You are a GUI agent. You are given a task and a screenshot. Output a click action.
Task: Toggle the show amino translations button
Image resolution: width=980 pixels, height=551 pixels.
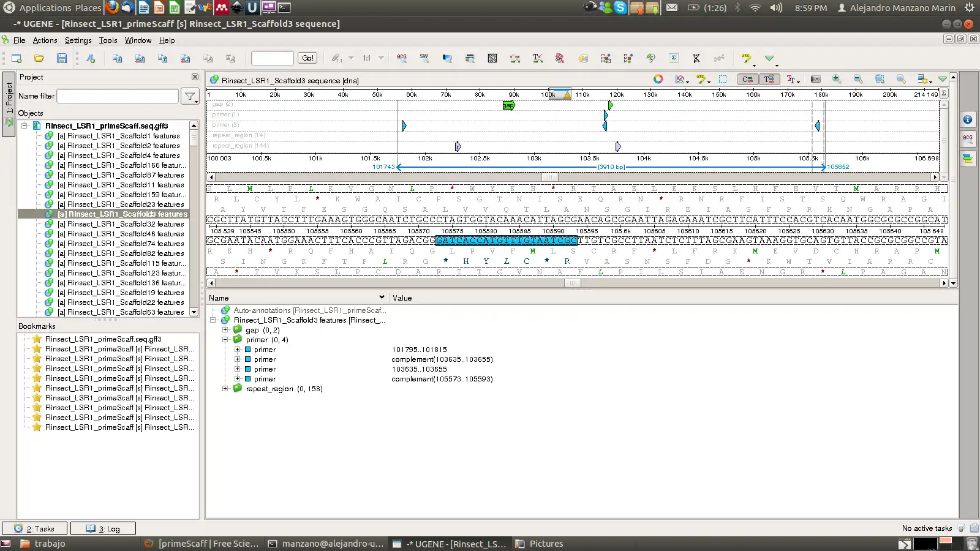(769, 79)
